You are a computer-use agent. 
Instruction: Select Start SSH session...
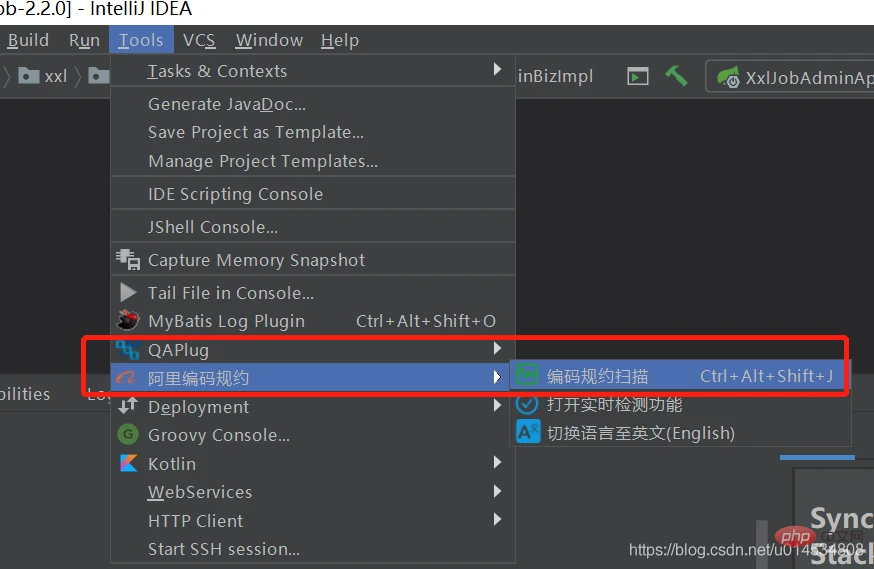click(x=313, y=549)
